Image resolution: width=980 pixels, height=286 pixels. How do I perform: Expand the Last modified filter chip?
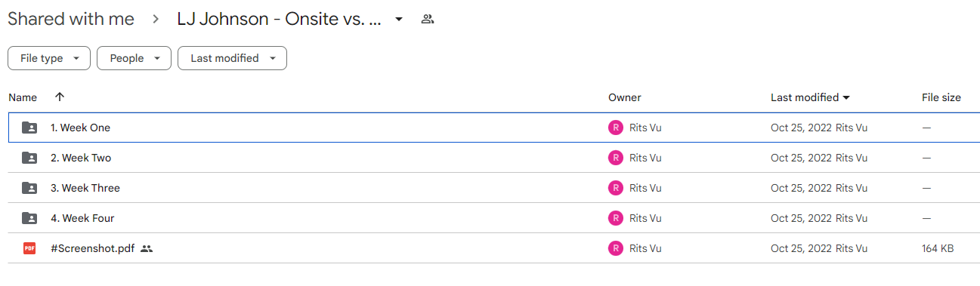pos(232,58)
